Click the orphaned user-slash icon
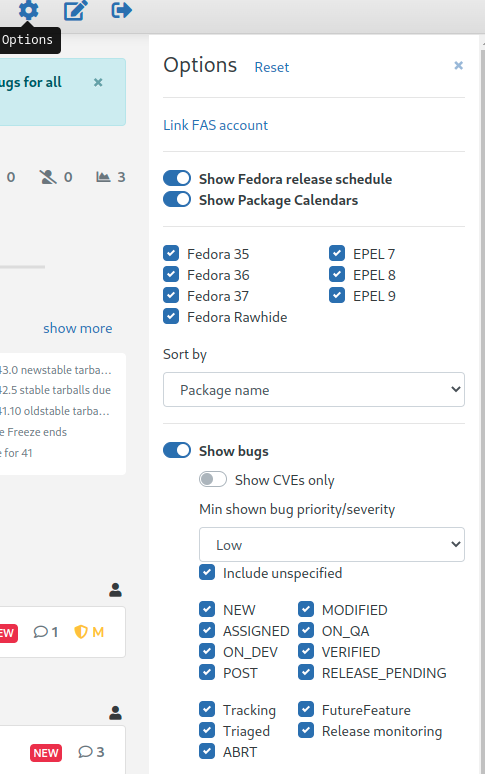 [x=48, y=177]
